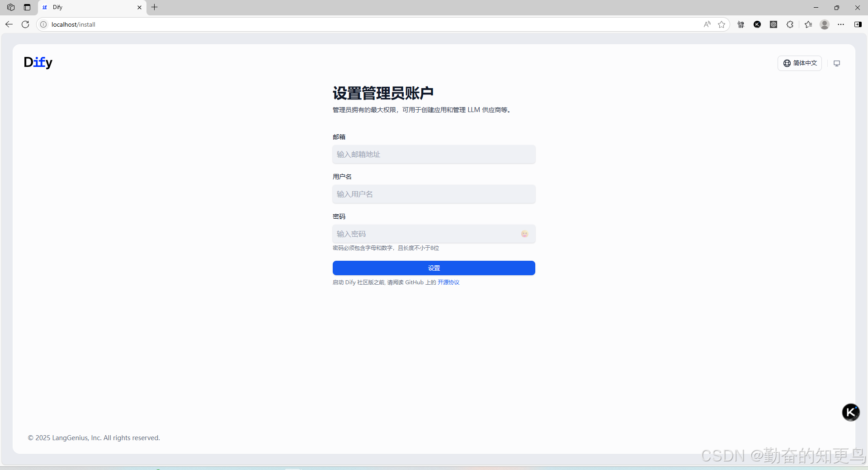Open the Extensions puzzle icon
Screen dimensions: 868x470
pos(790,24)
